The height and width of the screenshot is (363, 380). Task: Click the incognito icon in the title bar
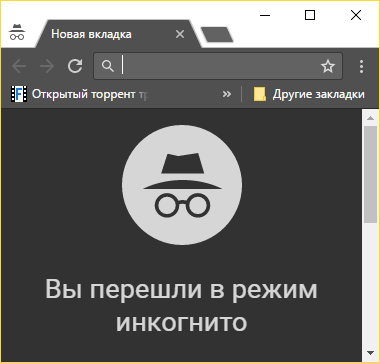(17, 32)
